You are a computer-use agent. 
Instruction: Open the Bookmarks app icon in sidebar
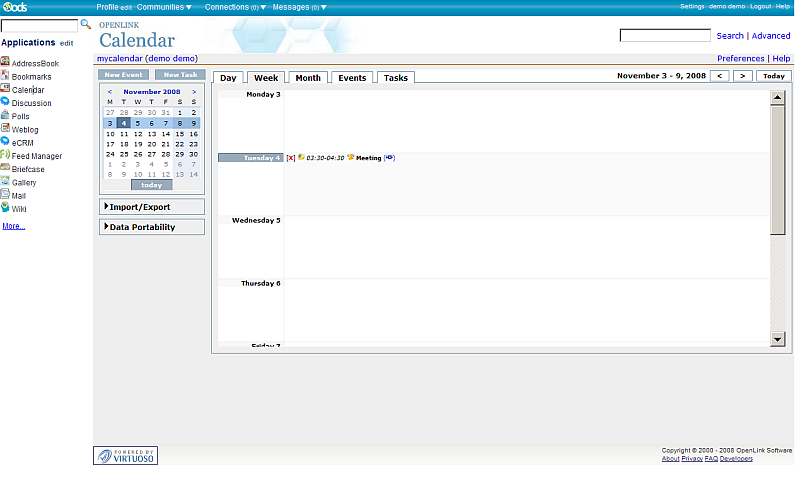[5, 76]
